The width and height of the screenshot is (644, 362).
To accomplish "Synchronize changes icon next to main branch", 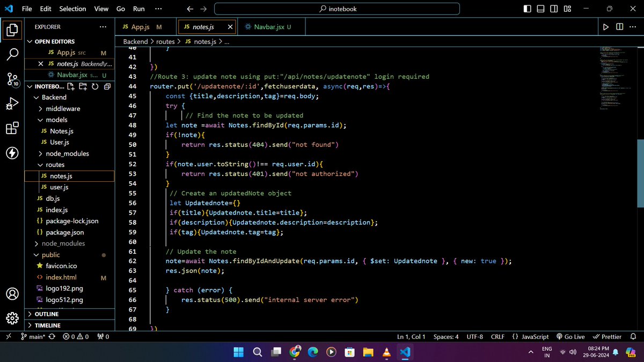I will 52,337.
